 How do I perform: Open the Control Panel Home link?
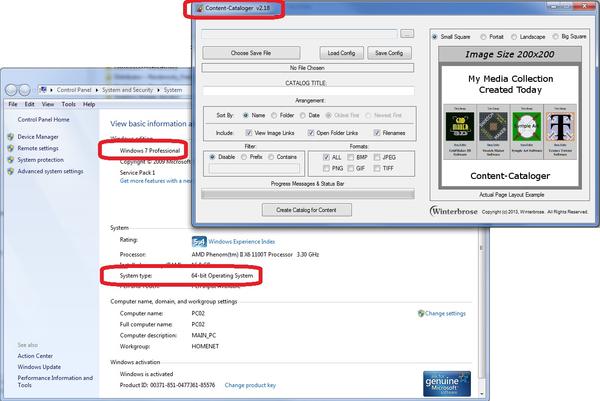(x=43, y=119)
